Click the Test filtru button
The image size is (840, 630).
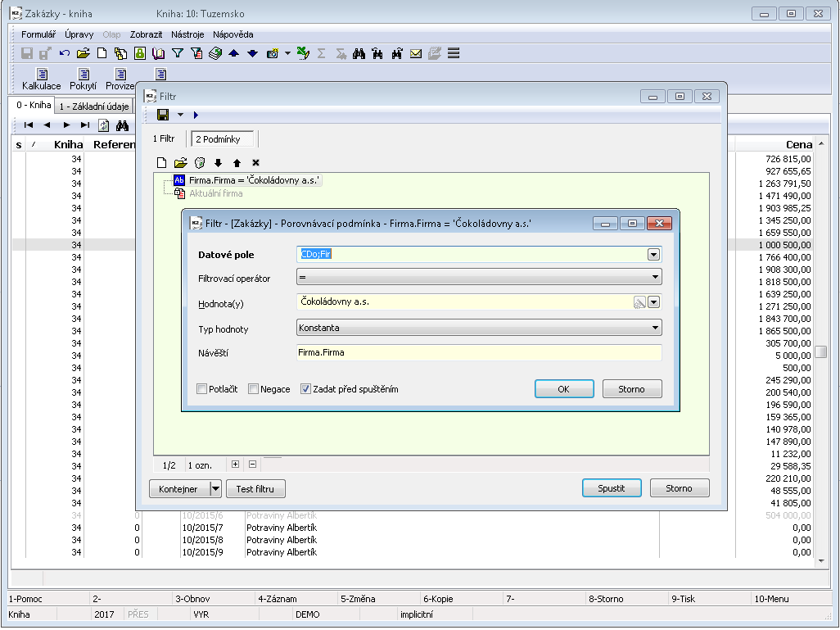click(x=255, y=489)
